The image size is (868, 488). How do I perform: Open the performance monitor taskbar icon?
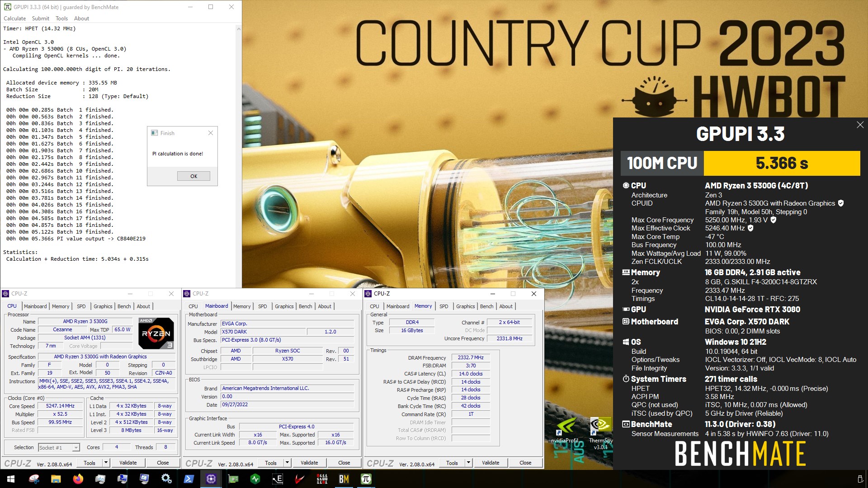coord(100,479)
